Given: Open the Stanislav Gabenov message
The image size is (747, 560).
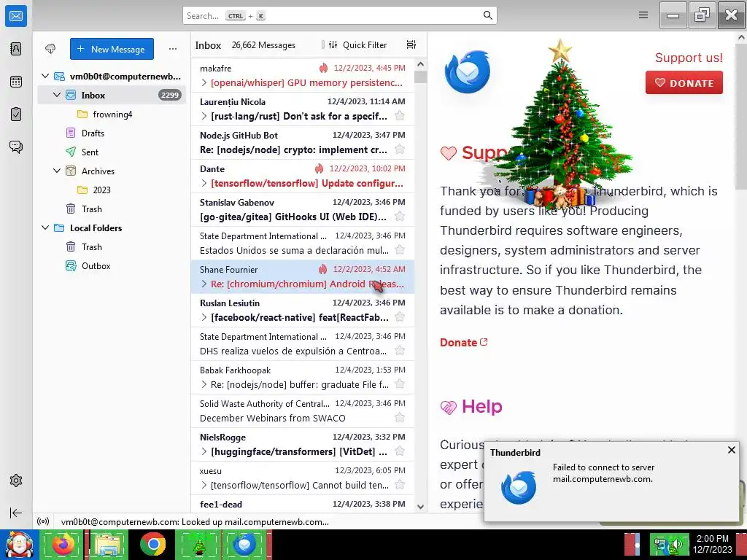Looking at the screenshot, I should click(303, 209).
